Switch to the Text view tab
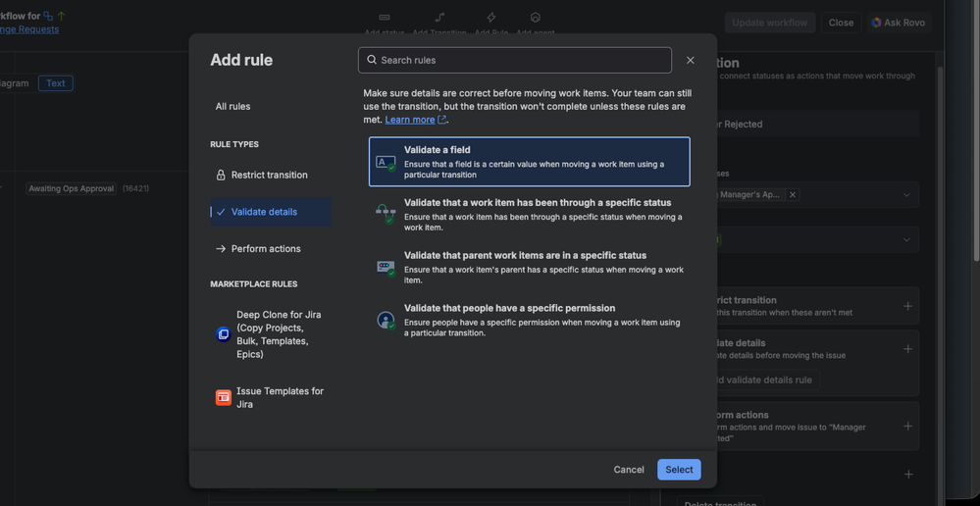 point(56,83)
